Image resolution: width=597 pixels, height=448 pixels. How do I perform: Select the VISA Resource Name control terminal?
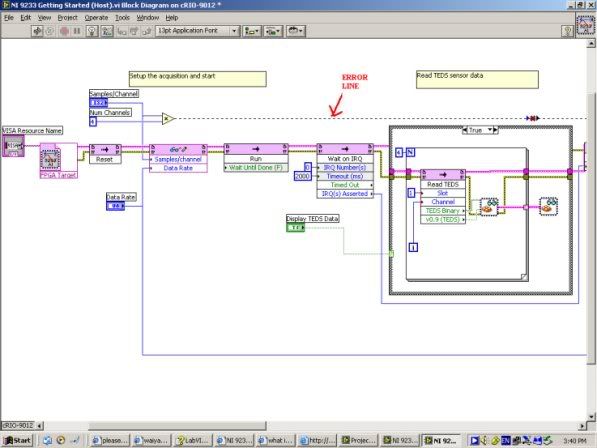pyautogui.click(x=13, y=146)
